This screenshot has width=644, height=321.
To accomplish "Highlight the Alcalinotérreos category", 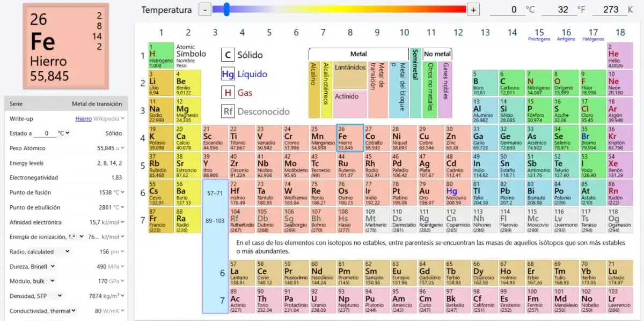I will [x=326, y=89].
